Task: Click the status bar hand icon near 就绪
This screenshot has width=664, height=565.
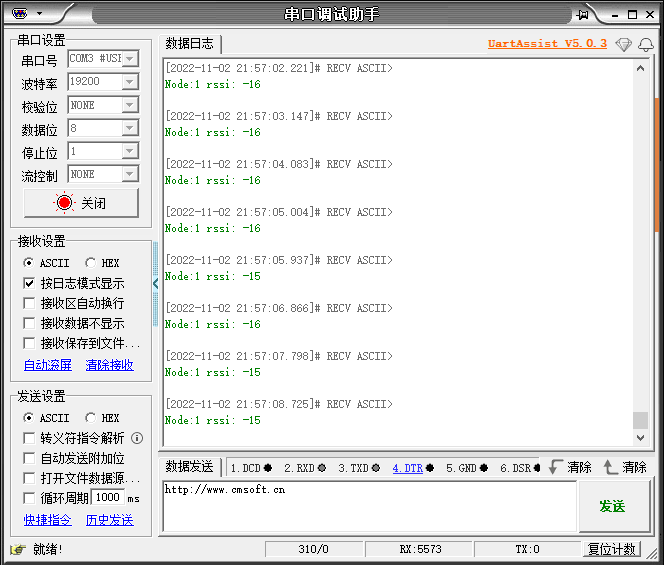Action: [18, 549]
